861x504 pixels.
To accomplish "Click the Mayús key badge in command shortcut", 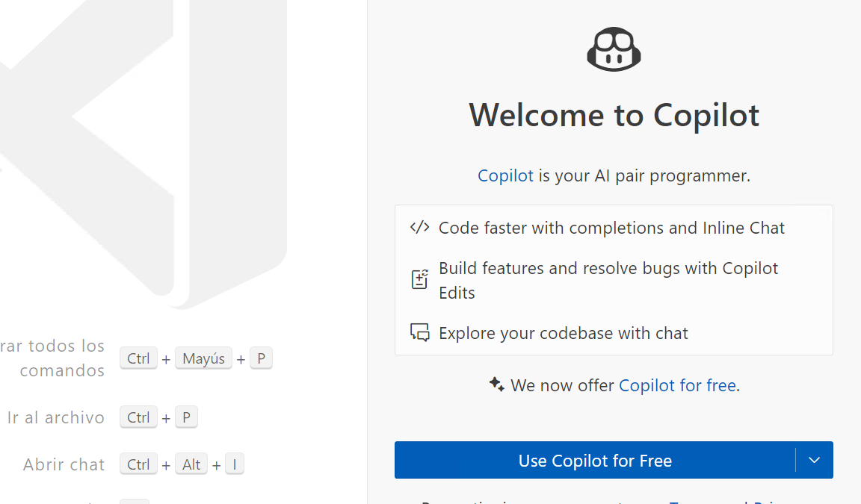I will (203, 358).
